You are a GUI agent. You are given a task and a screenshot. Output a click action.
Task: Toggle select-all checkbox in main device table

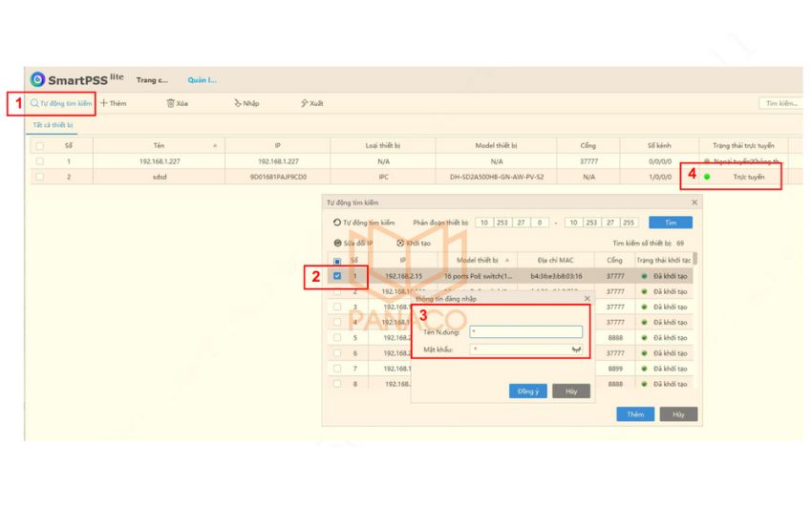tap(40, 146)
